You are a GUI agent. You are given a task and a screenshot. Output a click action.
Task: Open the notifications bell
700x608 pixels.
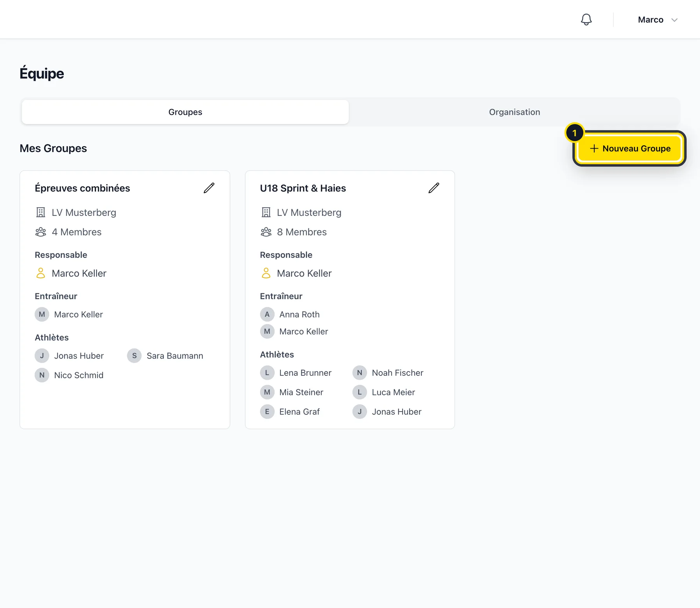click(x=586, y=19)
